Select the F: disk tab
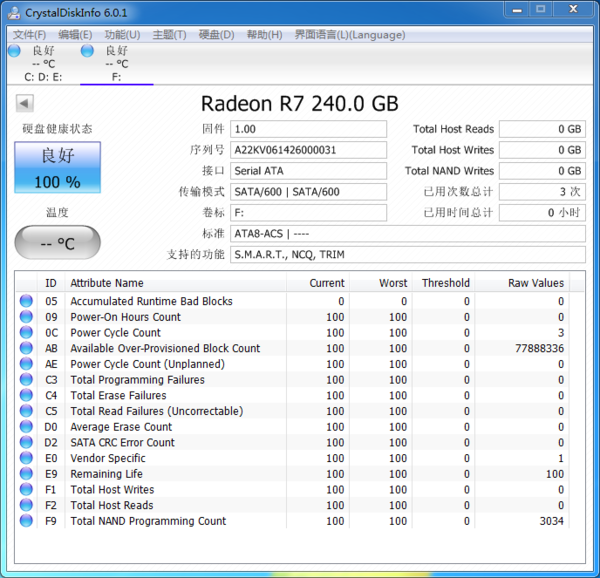The width and height of the screenshot is (600, 578). pos(117,63)
